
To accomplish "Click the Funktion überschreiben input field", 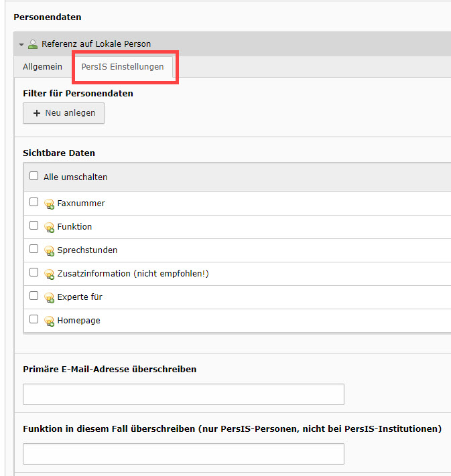I will 183,454.
